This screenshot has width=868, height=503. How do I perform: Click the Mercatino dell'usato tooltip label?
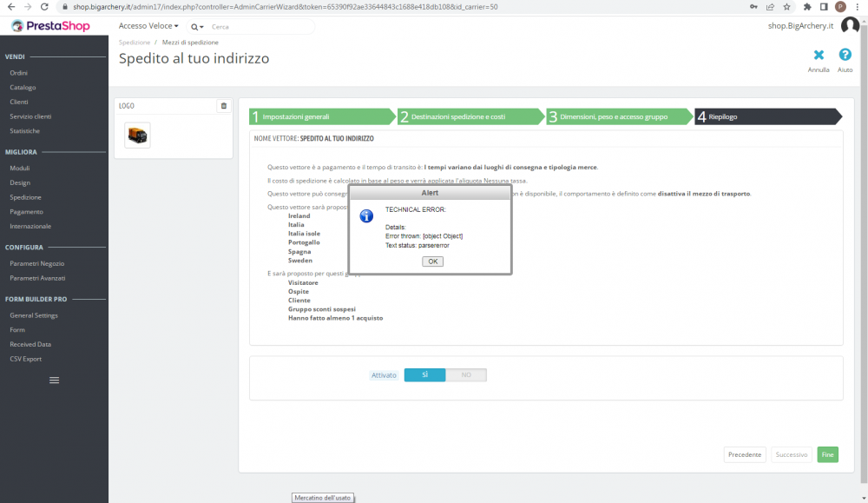point(323,498)
